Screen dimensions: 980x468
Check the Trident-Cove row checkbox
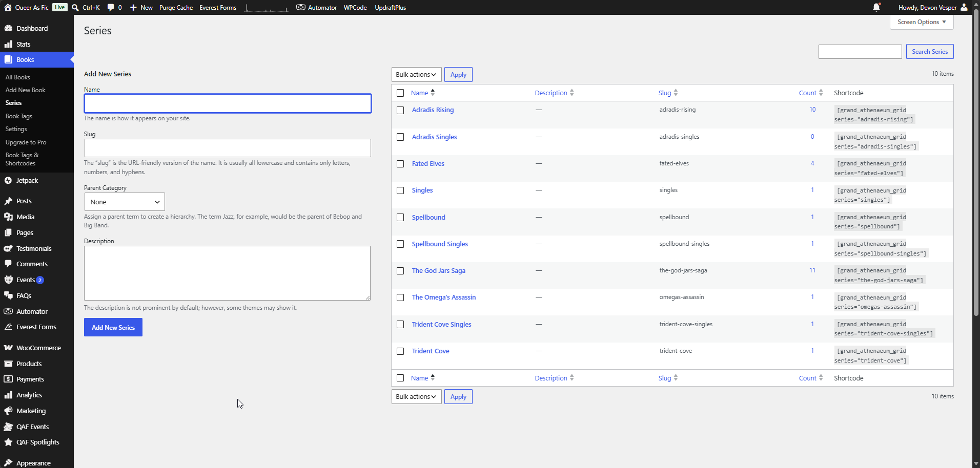[400, 351]
